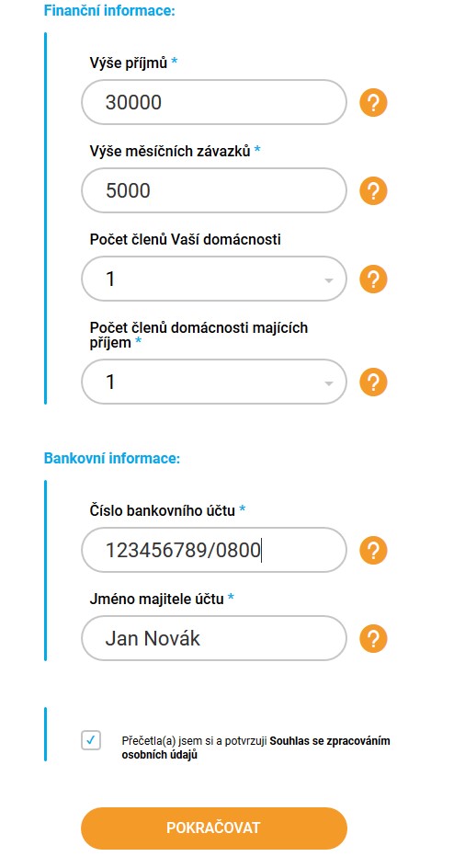This screenshot has width=465, height=868.
Task: Open dropdown for members having income
Action: click(214, 382)
